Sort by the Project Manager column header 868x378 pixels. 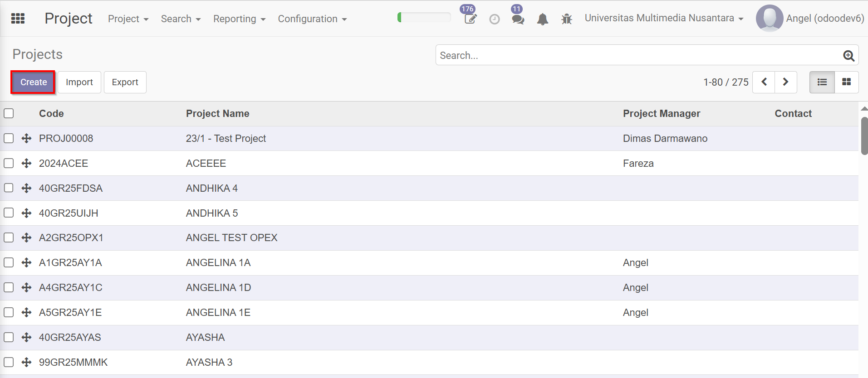[x=661, y=113]
